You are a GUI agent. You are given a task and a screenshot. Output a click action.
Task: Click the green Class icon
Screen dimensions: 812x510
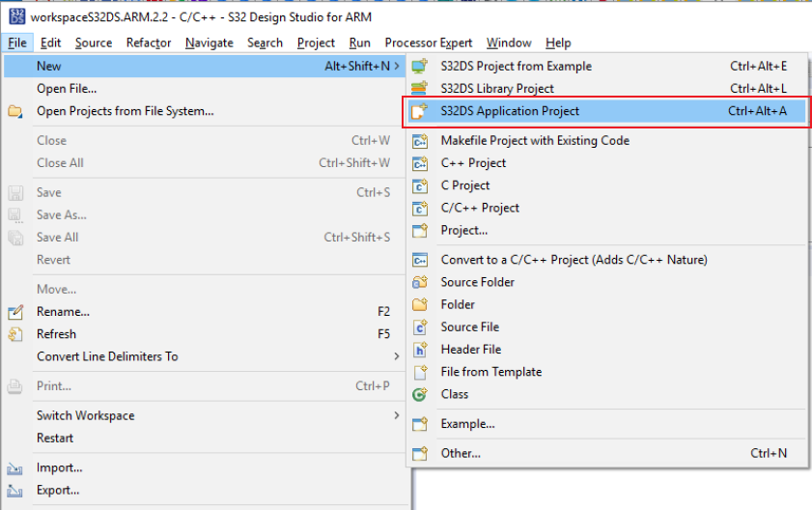coord(419,394)
